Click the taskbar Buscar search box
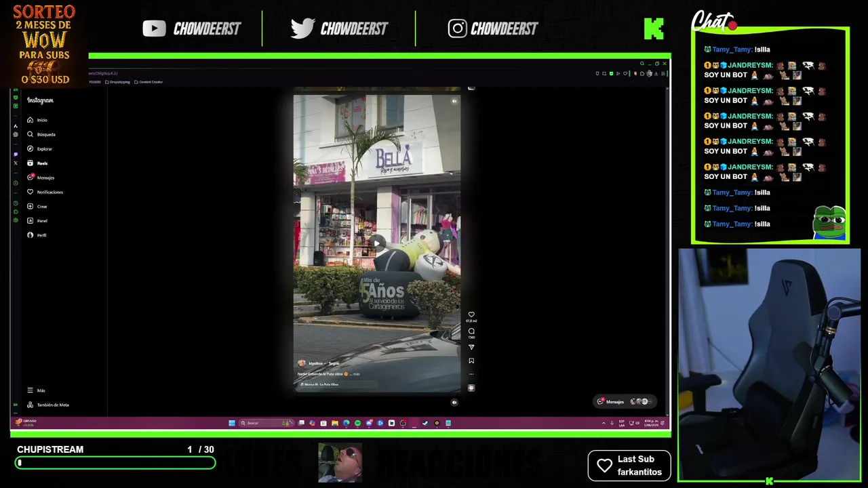This screenshot has width=868, height=488. (x=267, y=423)
